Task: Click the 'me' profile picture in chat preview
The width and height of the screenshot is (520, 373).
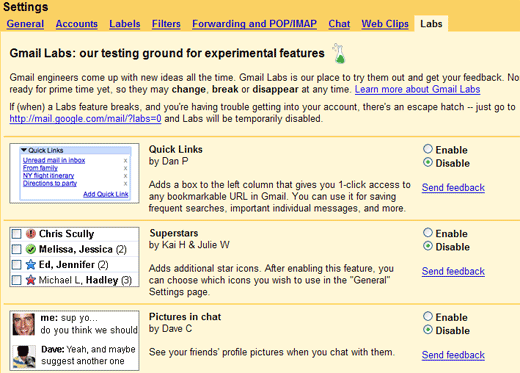Action: (x=24, y=324)
